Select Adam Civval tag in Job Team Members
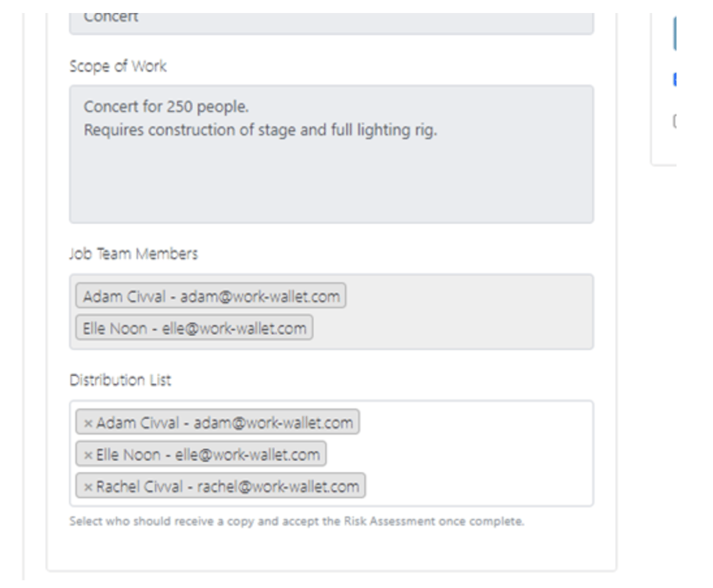This screenshot has height=588, width=713. 211,296
